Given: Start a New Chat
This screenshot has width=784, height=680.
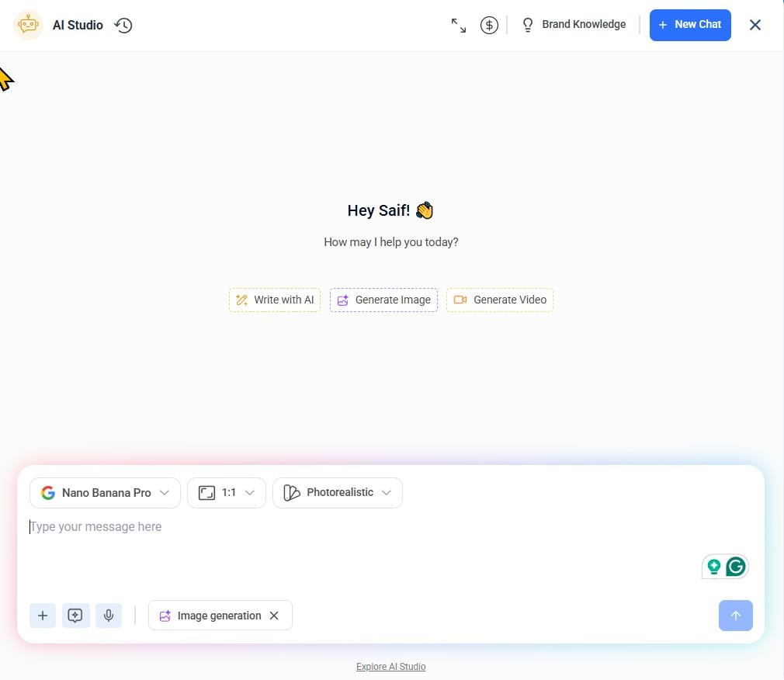Looking at the screenshot, I should pos(689,24).
